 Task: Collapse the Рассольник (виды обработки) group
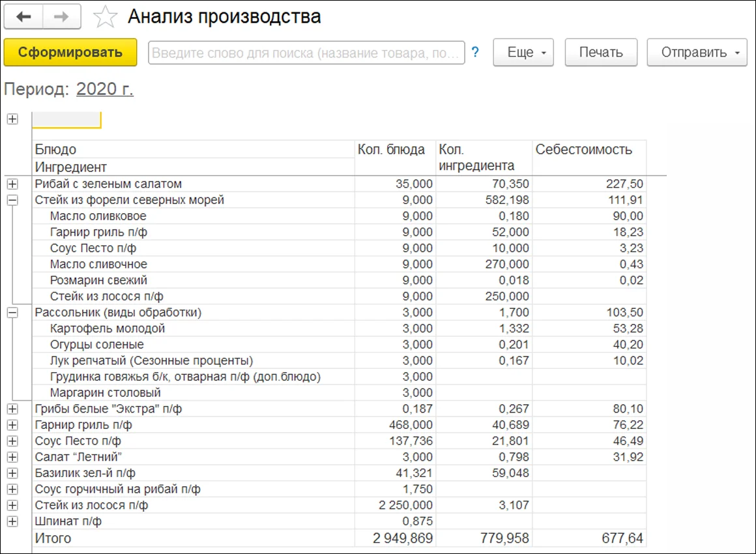click(12, 313)
